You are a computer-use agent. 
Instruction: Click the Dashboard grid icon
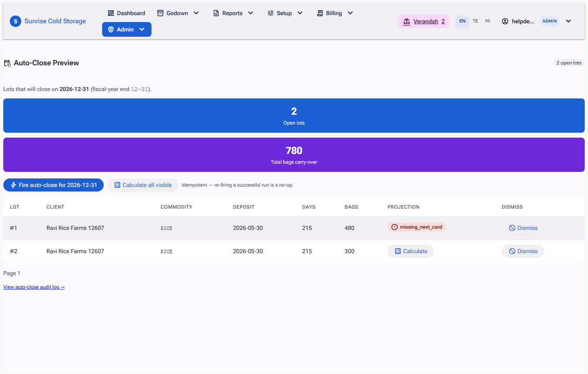pos(111,13)
